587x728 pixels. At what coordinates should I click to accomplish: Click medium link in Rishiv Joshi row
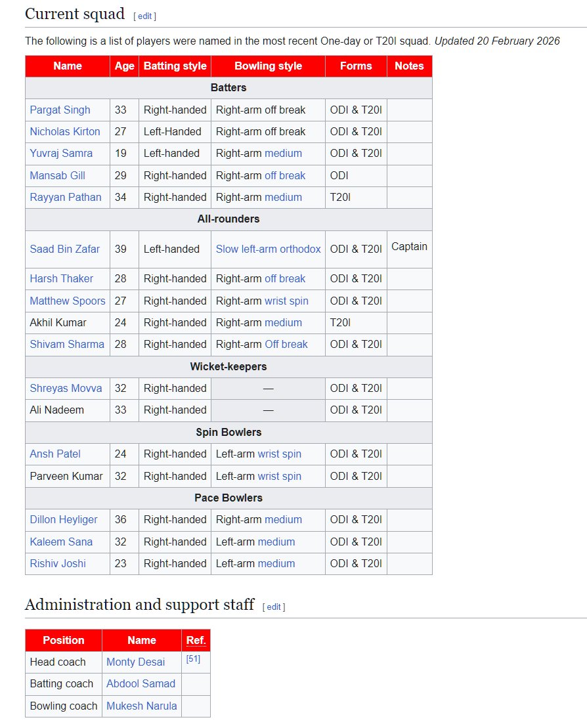[x=276, y=564]
